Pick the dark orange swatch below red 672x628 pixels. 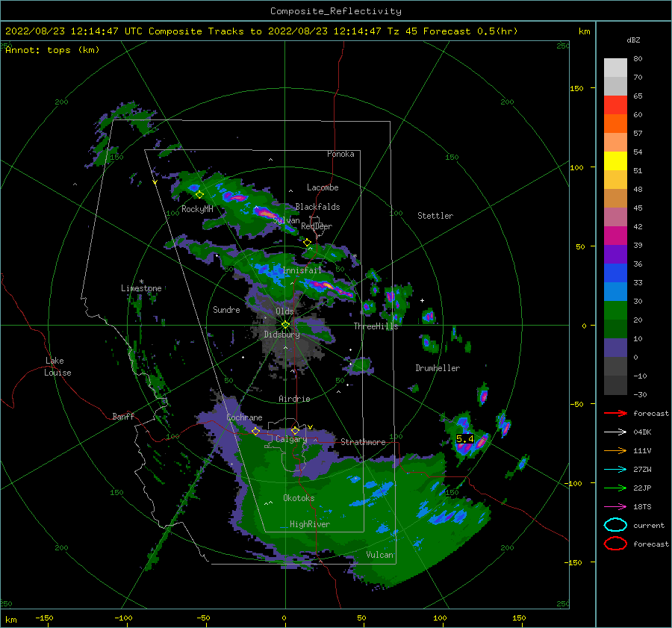(x=615, y=124)
